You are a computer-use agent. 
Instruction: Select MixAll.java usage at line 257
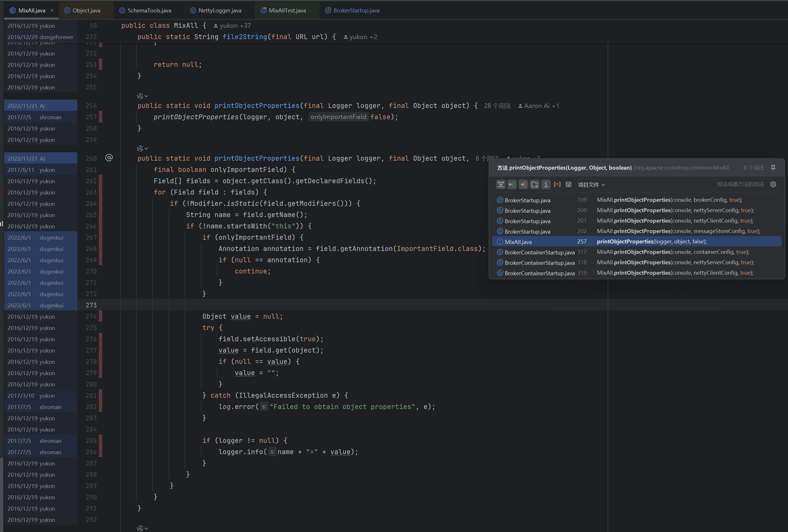coord(636,242)
